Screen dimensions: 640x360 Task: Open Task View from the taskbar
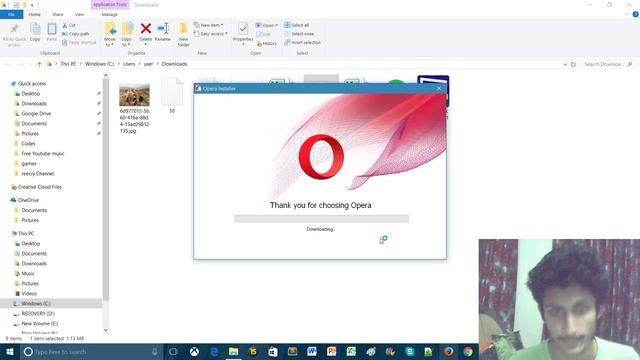[173, 351]
